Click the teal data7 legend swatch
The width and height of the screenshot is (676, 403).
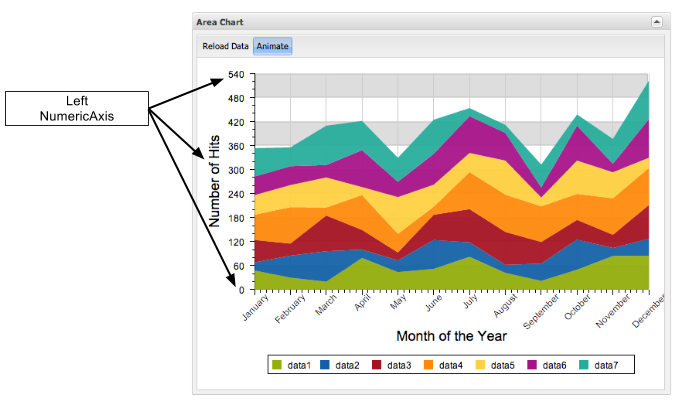click(x=583, y=366)
